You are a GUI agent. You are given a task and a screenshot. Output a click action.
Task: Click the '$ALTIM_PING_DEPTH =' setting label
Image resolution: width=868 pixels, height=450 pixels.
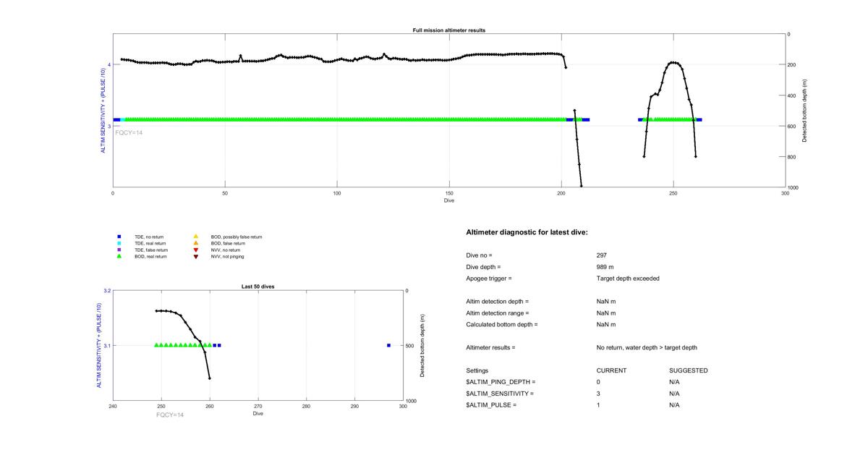click(501, 382)
